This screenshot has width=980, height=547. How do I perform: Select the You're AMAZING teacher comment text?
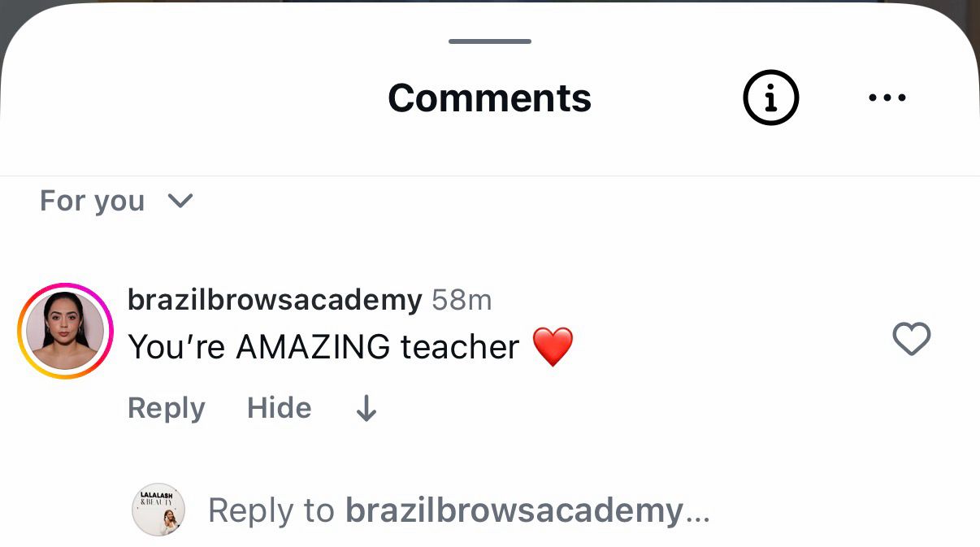(x=323, y=347)
